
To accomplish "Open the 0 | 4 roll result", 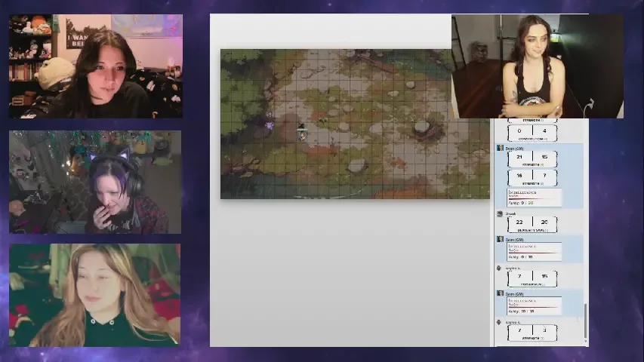I will tap(532, 131).
